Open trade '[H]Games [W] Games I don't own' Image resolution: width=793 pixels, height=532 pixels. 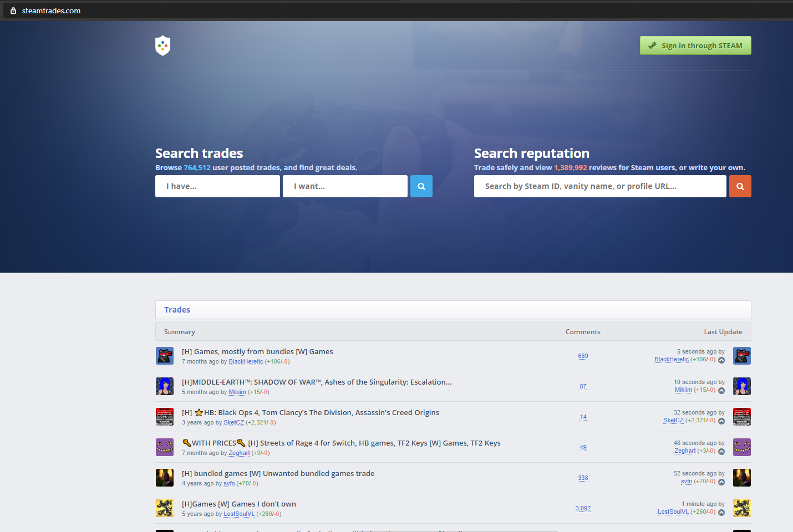[239, 504]
